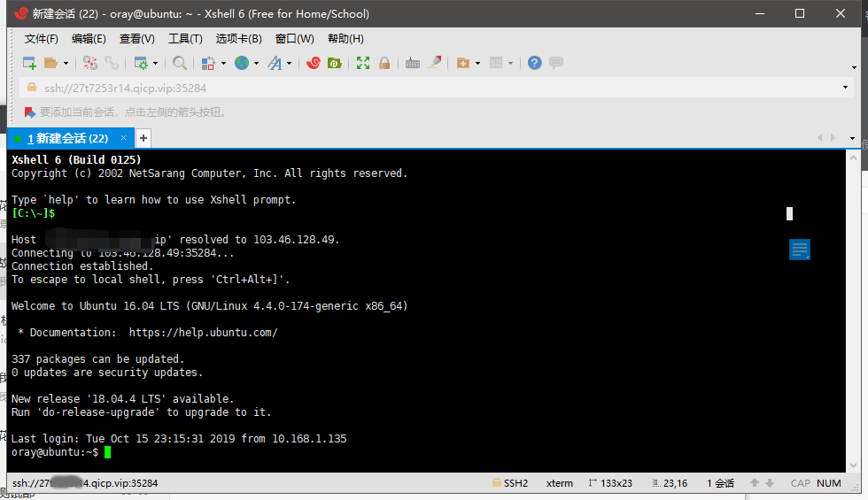Open key mapping keyboard icon

pos(413,63)
